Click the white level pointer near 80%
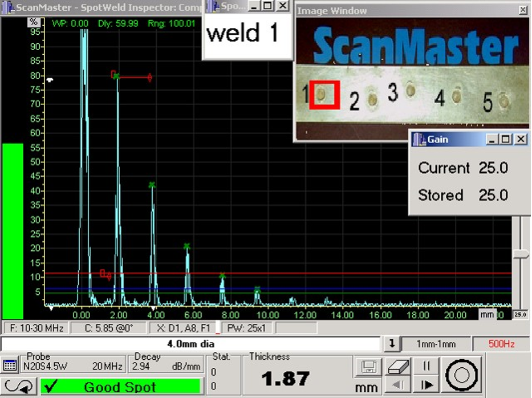 pos(50,80)
